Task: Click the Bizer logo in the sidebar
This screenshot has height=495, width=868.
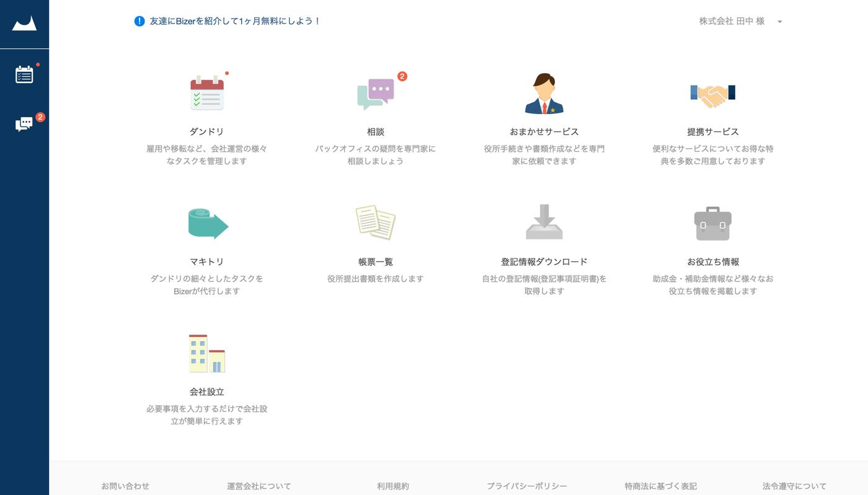Action: coord(24,24)
